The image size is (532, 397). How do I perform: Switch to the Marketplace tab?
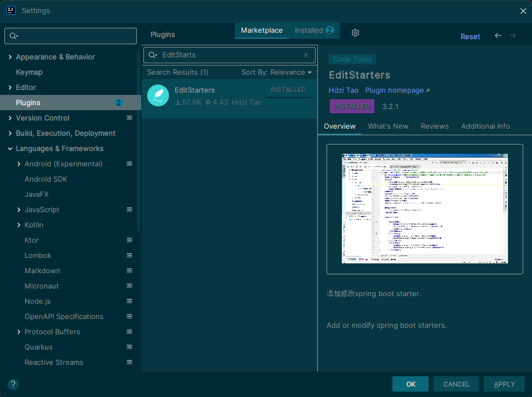pos(262,30)
